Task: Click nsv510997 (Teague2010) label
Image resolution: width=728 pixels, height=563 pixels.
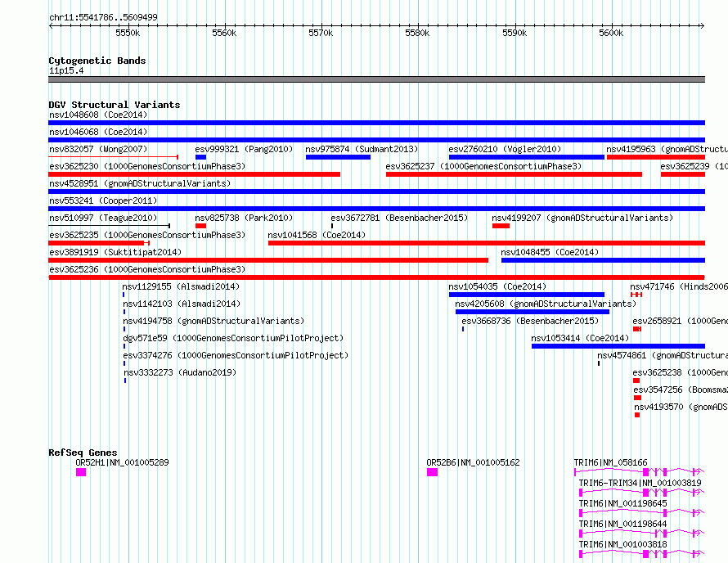Action: pos(103,218)
